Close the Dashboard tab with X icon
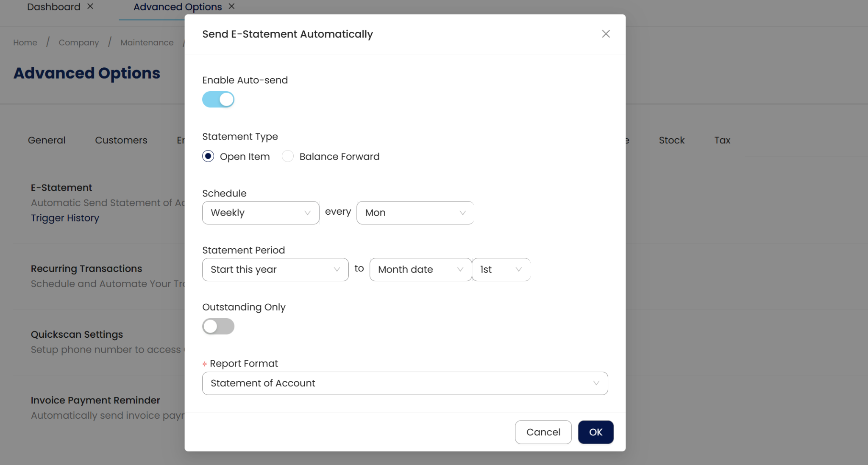 click(90, 6)
